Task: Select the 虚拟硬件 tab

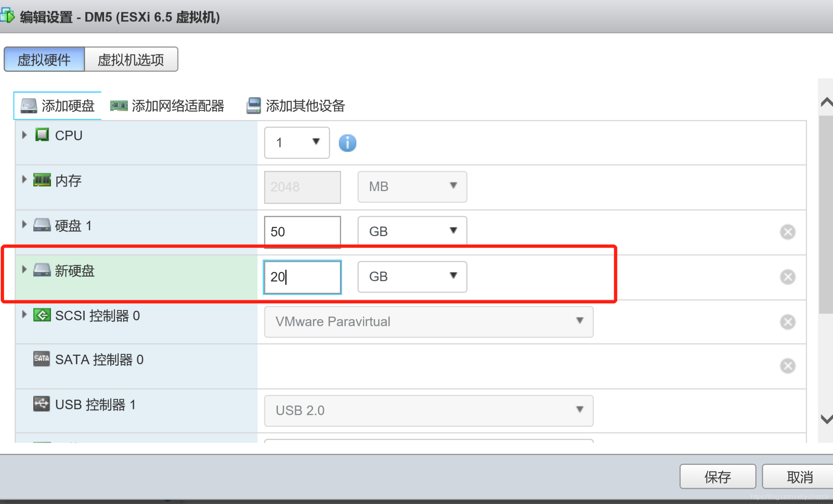Action: (x=44, y=59)
